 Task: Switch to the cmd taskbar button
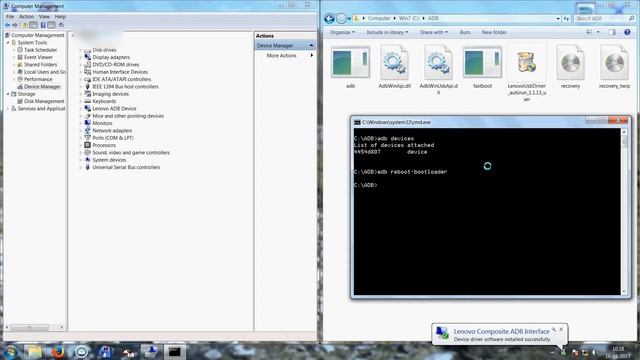(175, 352)
